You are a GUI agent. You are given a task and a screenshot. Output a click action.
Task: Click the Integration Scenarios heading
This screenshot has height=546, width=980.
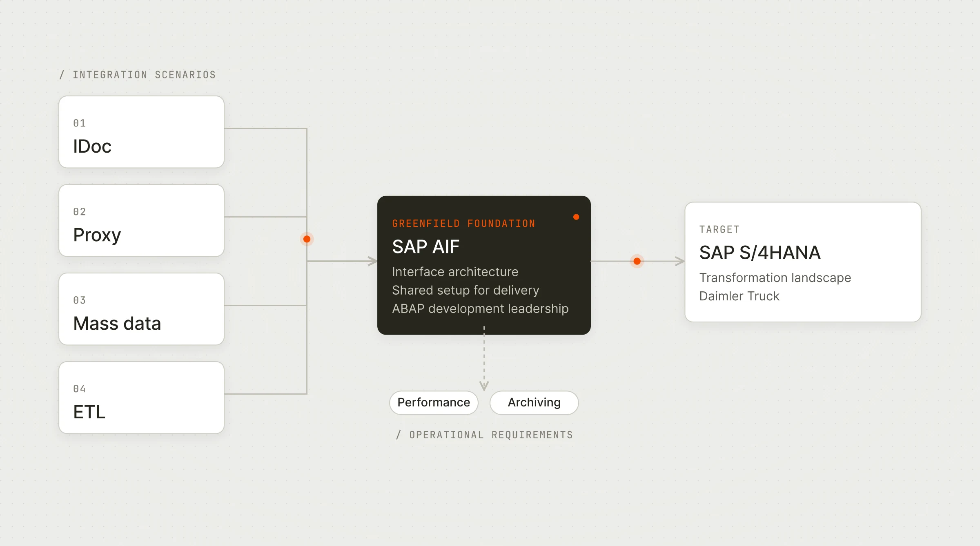(138, 75)
